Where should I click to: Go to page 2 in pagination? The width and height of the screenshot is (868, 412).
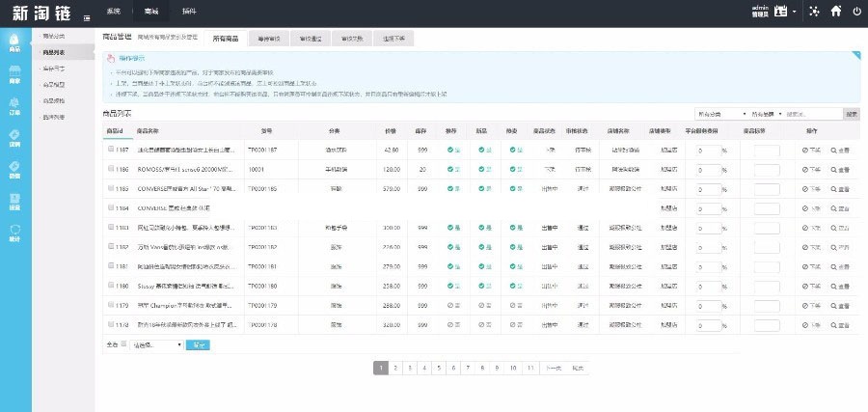click(x=397, y=368)
